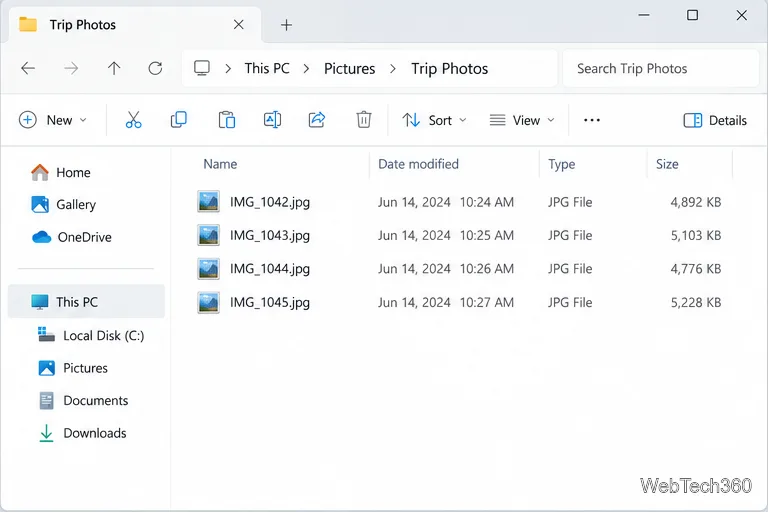The width and height of the screenshot is (768, 512).
Task: Maximize the File Explorer window
Action: tap(693, 15)
